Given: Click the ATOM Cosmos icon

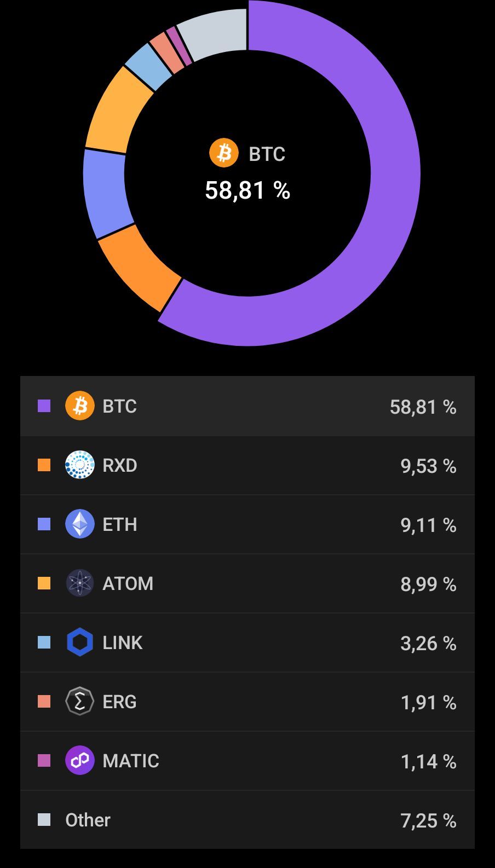Looking at the screenshot, I should point(79,583).
